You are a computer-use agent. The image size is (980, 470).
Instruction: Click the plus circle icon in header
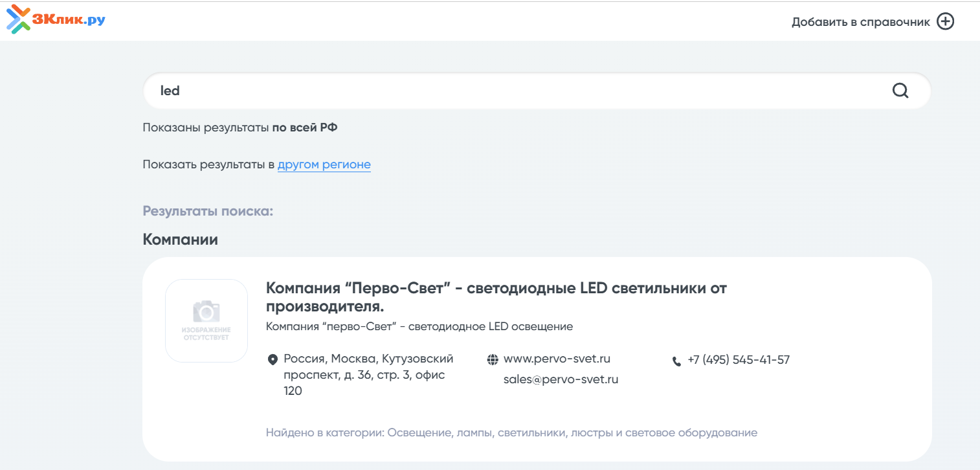click(x=946, y=21)
